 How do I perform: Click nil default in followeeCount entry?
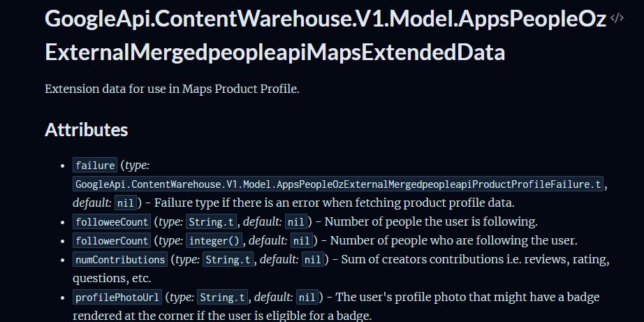pyautogui.click(x=296, y=222)
